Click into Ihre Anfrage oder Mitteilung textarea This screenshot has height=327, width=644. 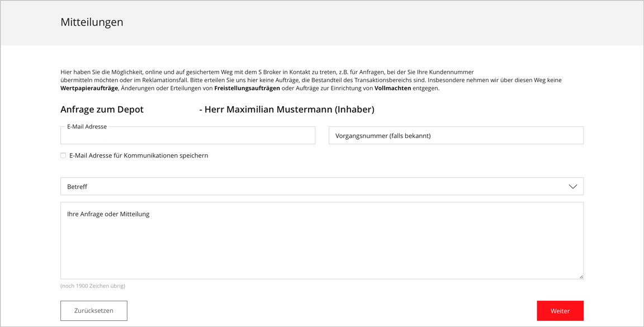[321, 241]
